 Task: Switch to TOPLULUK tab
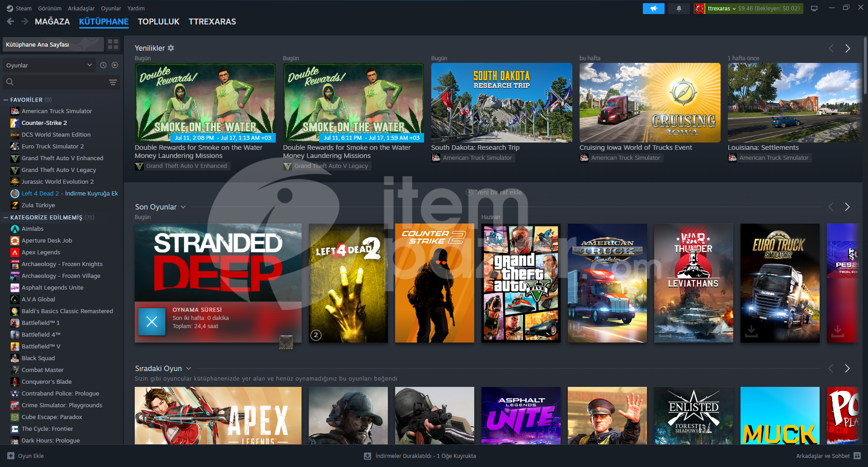pyautogui.click(x=159, y=21)
